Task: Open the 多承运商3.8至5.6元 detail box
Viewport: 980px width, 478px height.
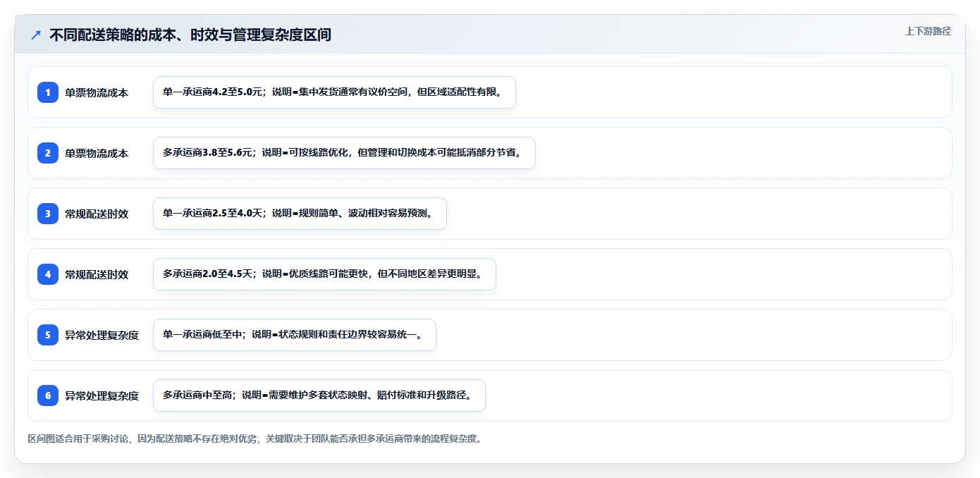Action: [x=344, y=153]
